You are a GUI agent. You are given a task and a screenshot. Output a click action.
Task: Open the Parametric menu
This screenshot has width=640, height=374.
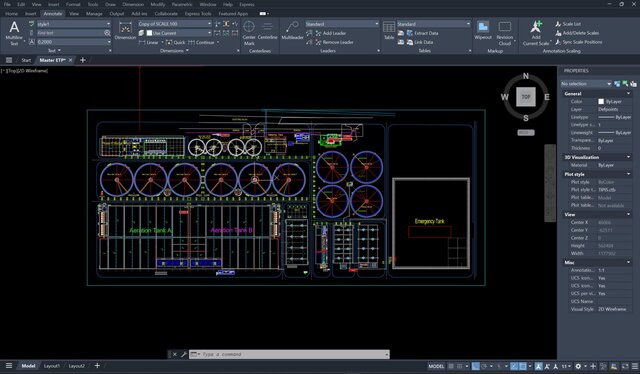[182, 4]
